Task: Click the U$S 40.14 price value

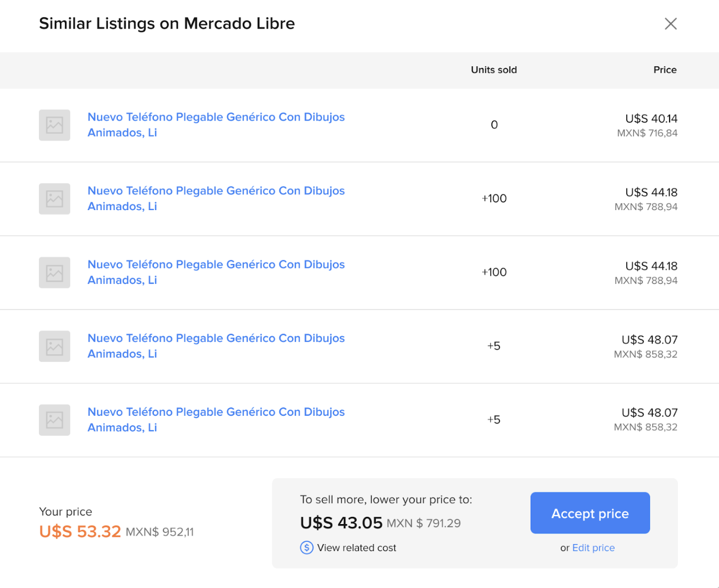Action: tap(651, 118)
